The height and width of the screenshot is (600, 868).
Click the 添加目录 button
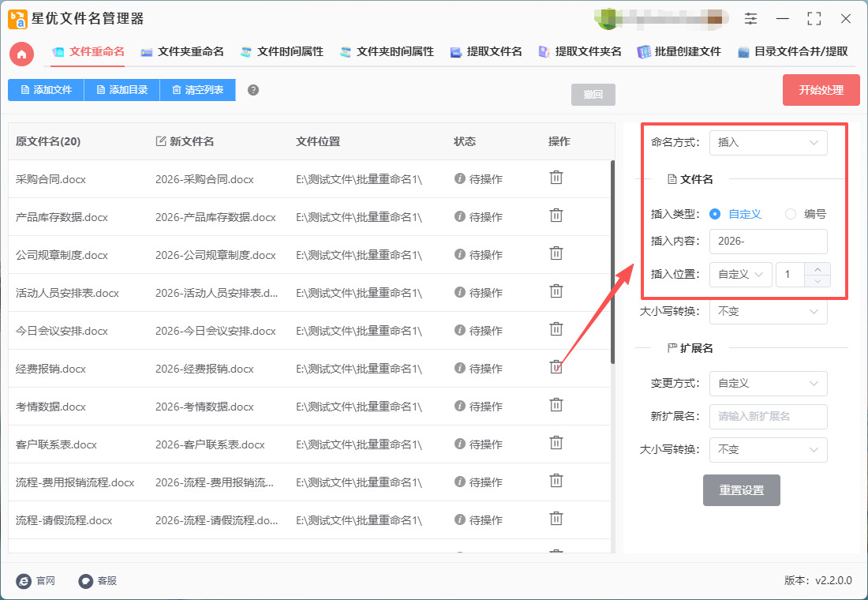[x=122, y=90]
